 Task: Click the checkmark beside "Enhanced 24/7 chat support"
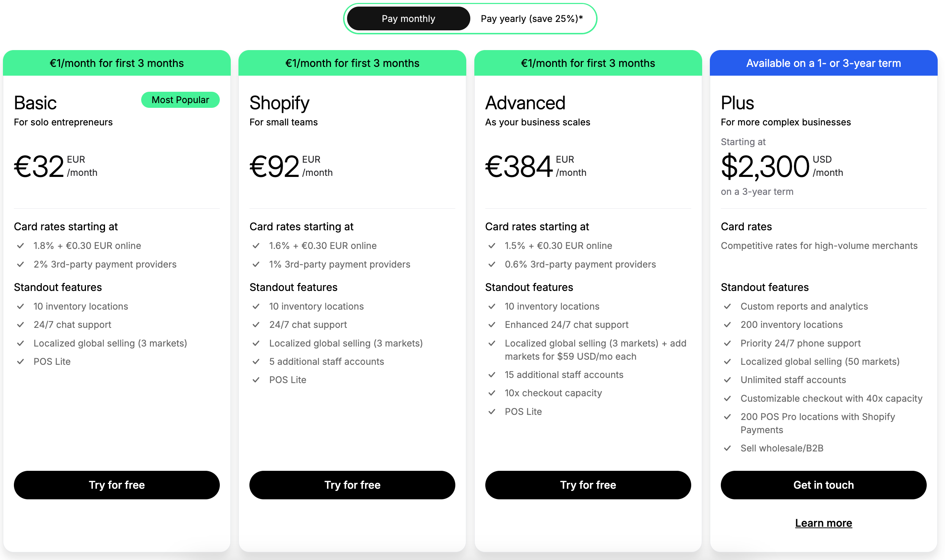tap(492, 325)
